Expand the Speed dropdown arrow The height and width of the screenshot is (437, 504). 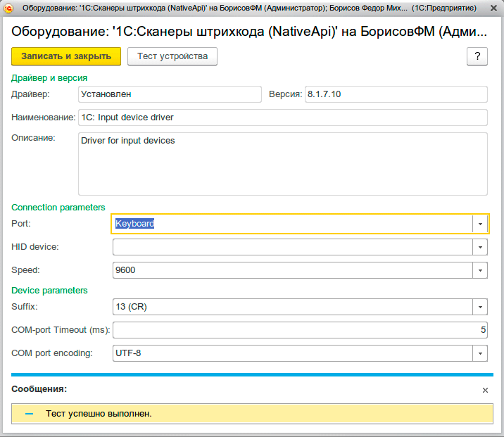coord(480,270)
